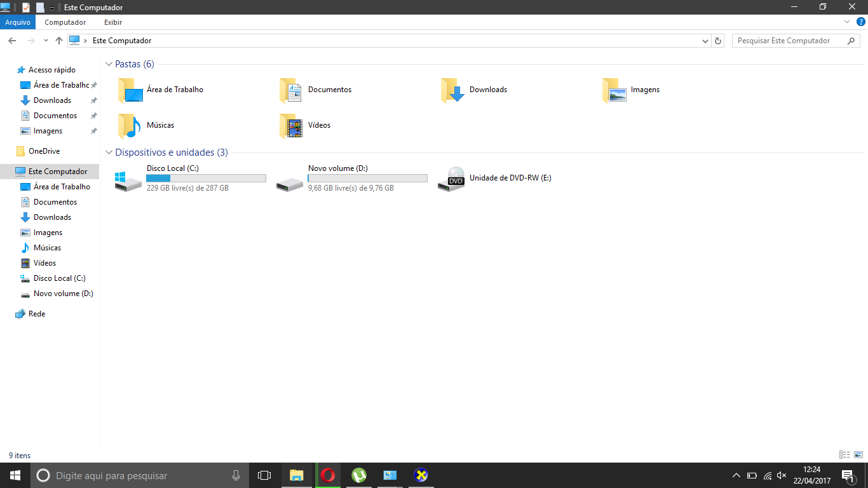Open the Windows Start menu
This screenshot has height=488, width=868.
[15, 475]
